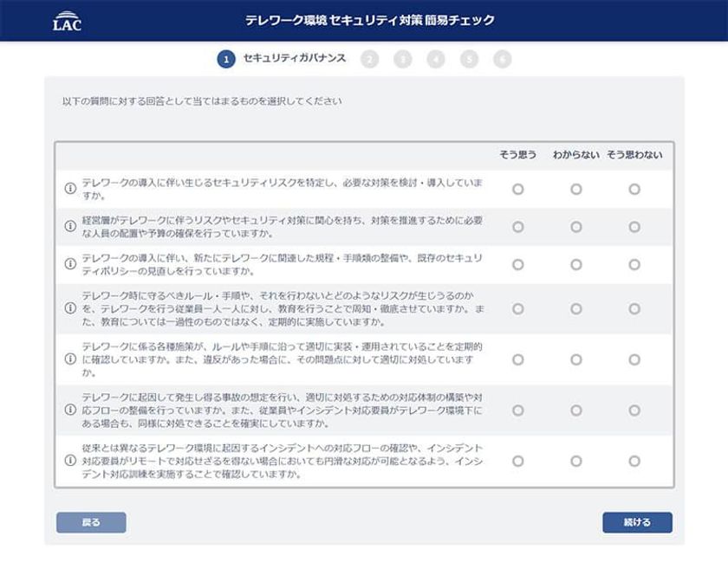Choose そう思わない for the incident response training question
This screenshot has height=582, width=728.
click(x=634, y=461)
